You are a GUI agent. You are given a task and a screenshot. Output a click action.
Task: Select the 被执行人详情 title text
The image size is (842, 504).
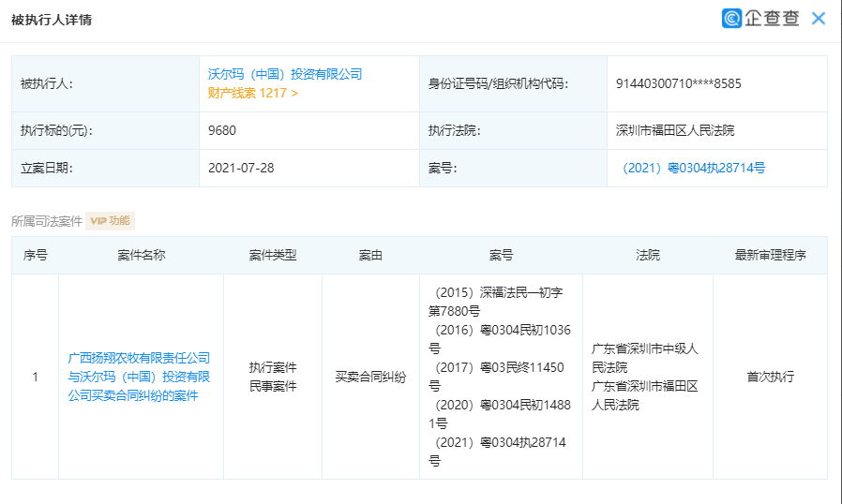click(52, 20)
